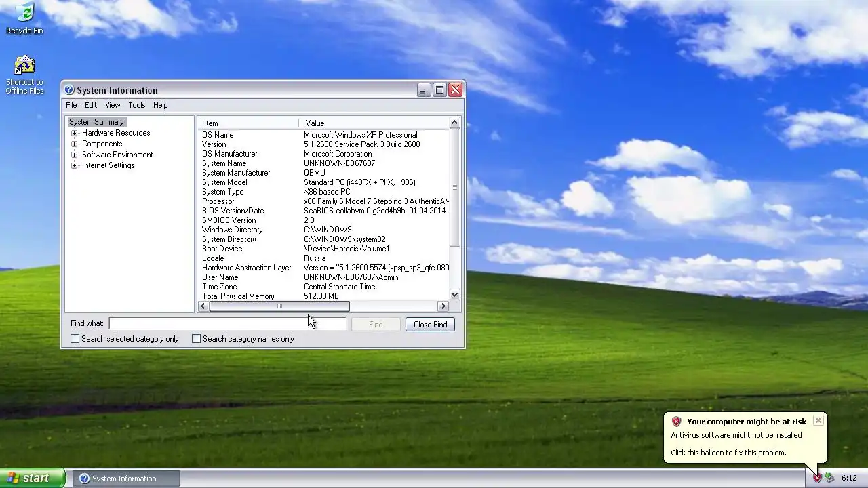Click the taskbar clock showing 6:12
Screen dimensions: 868x488
(849, 478)
